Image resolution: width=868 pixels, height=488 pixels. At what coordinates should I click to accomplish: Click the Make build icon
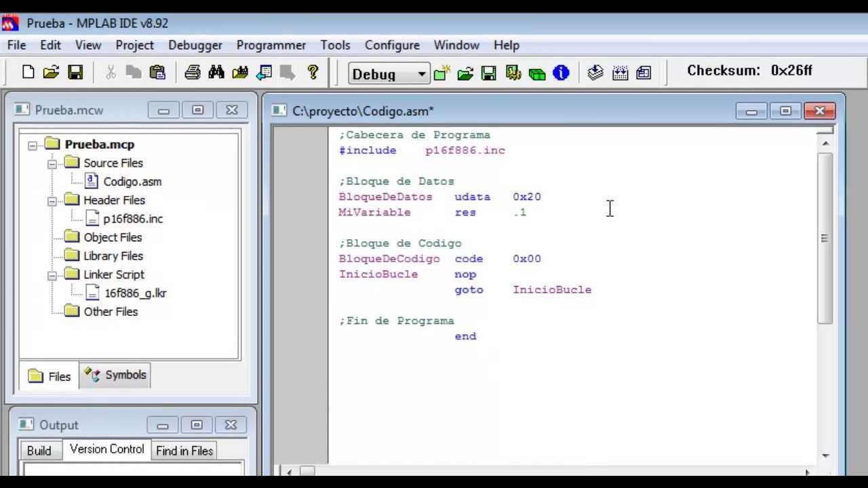click(x=595, y=73)
